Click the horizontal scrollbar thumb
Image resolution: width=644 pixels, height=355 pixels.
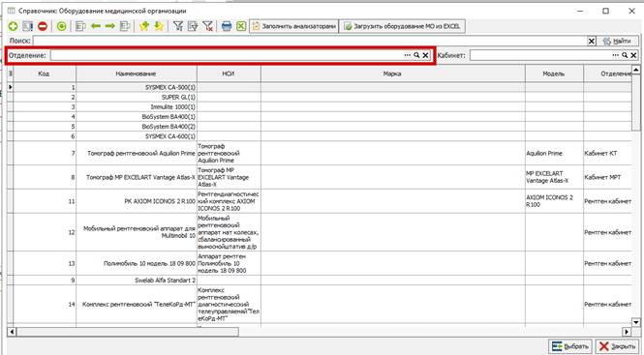tap(127, 332)
